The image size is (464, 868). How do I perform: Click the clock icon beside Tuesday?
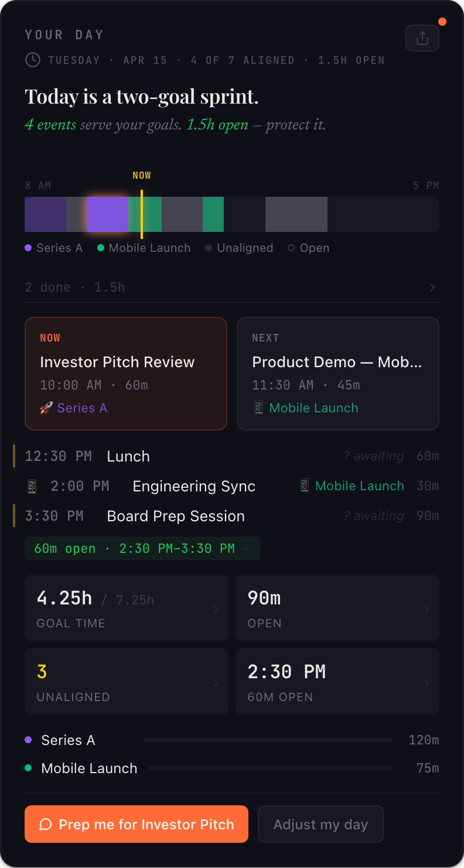click(x=33, y=60)
